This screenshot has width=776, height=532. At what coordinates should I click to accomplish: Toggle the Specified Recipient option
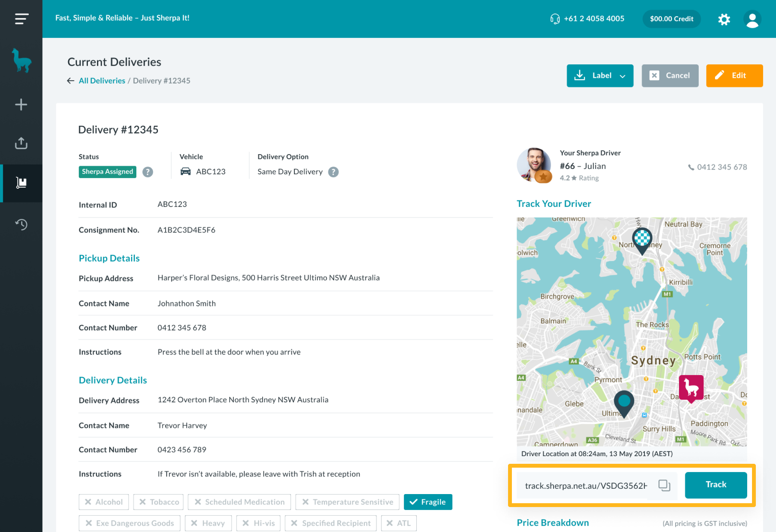[x=331, y=523]
